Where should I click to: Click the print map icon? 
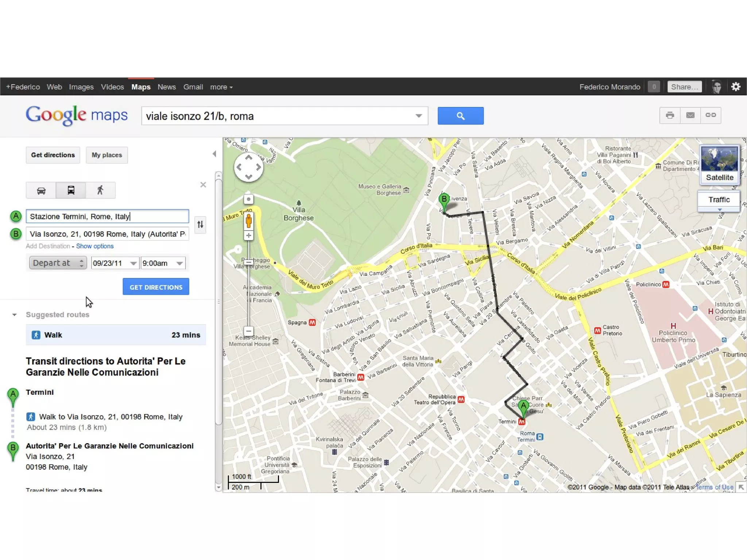[670, 115]
